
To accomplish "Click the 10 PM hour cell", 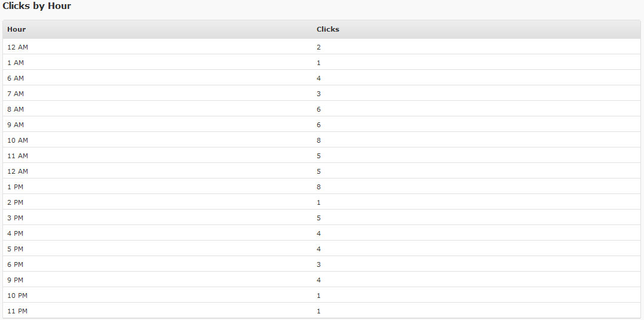I will point(17,296).
